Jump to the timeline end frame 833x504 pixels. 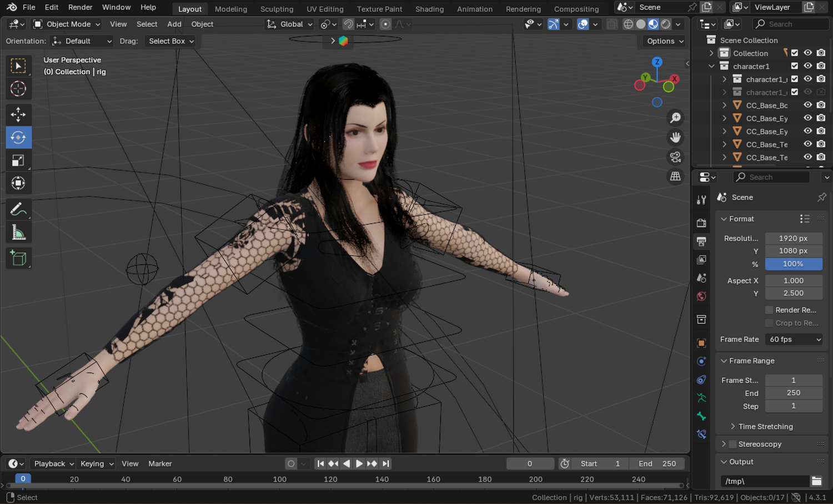[385, 463]
